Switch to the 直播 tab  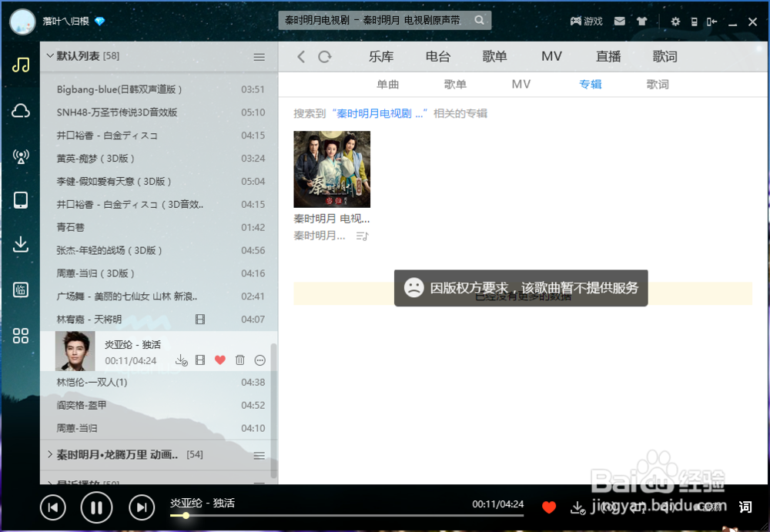point(608,56)
